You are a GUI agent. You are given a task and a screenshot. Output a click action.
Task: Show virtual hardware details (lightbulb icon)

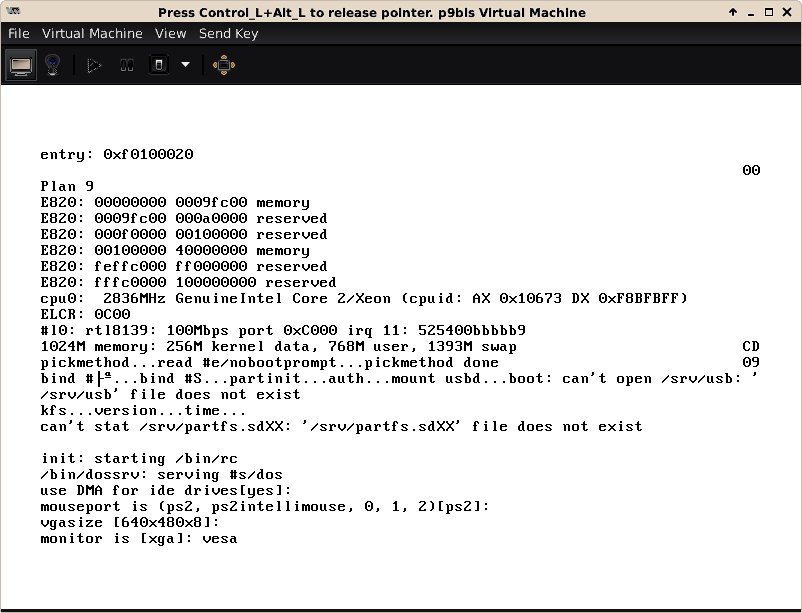(53, 65)
